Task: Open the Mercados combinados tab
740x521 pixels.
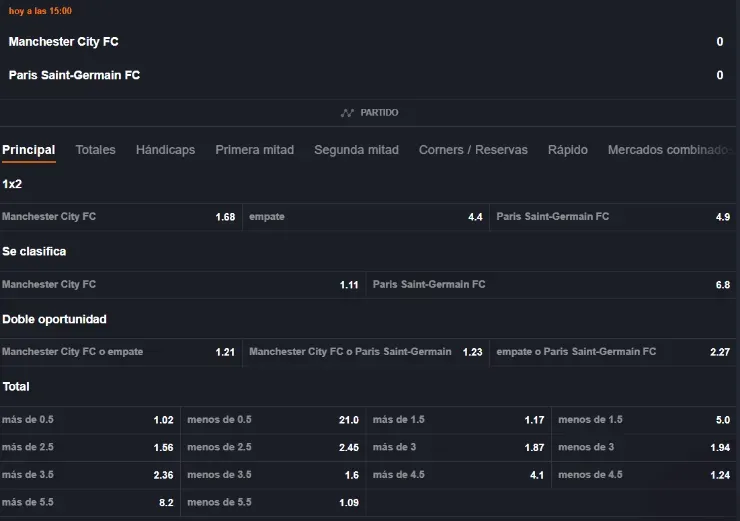Action: pos(668,150)
